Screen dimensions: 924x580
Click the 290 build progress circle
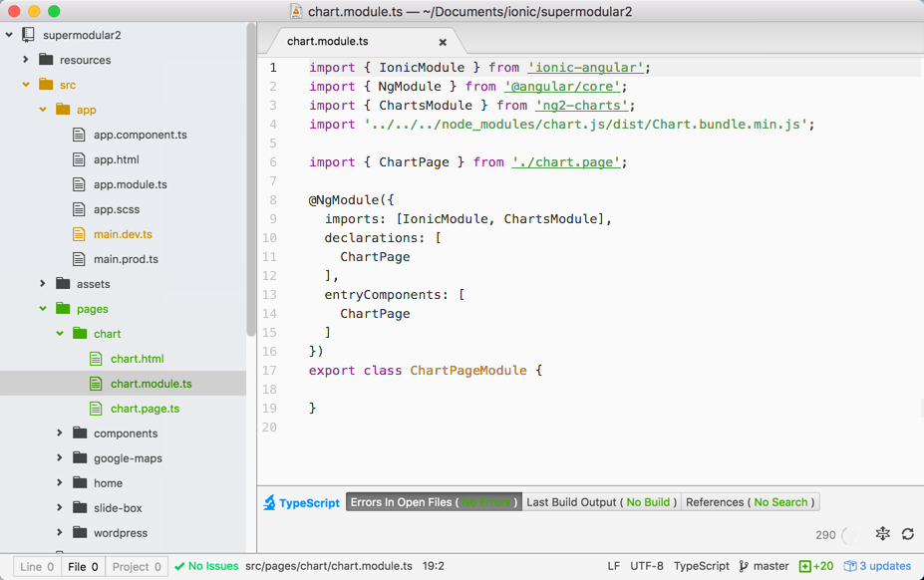click(x=851, y=535)
